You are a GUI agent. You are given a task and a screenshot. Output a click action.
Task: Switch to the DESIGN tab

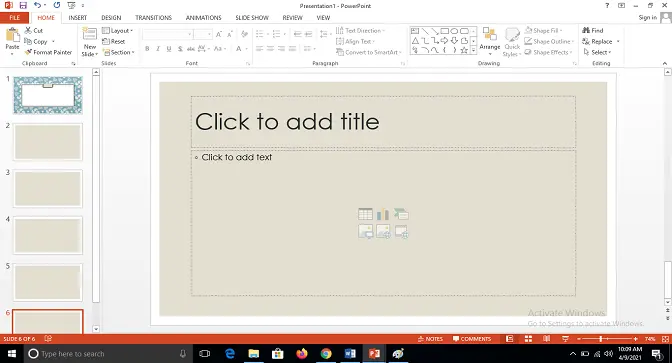[111, 18]
